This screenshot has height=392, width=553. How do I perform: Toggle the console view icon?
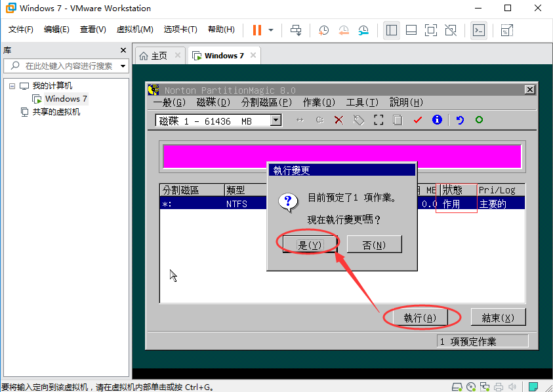[x=479, y=30]
